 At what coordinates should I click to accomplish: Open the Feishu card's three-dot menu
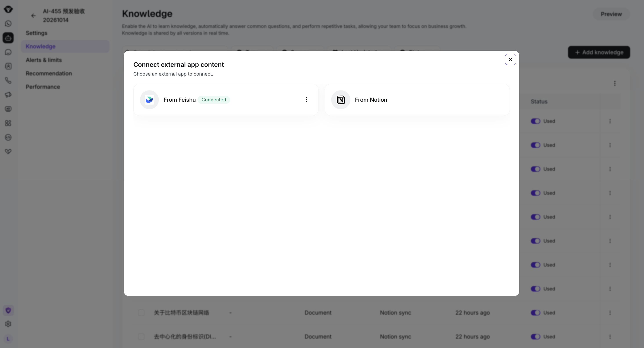(x=306, y=100)
